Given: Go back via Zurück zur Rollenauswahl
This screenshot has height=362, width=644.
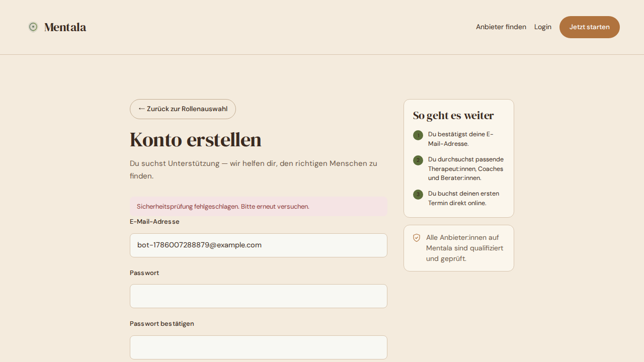Looking at the screenshot, I should point(183,109).
